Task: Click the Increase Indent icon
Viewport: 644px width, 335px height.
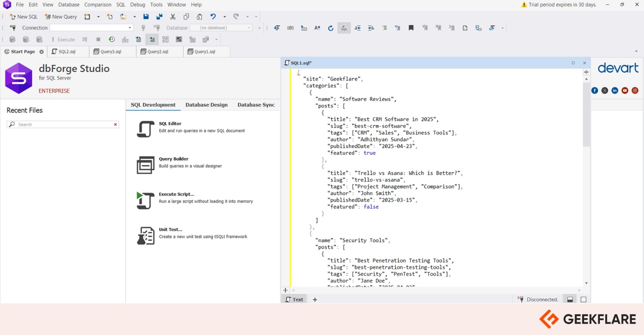Action: coord(371,28)
